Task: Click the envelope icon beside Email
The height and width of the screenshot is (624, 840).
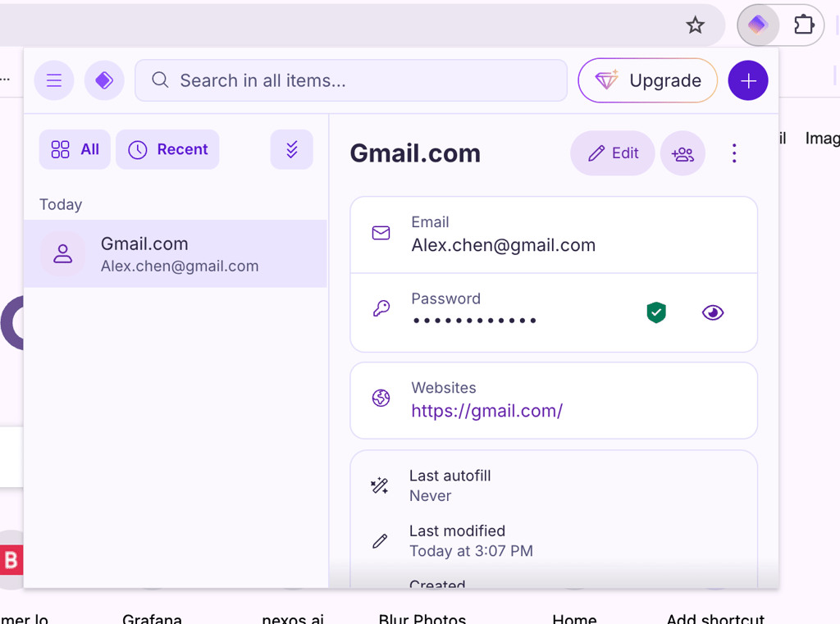Action: tap(381, 233)
